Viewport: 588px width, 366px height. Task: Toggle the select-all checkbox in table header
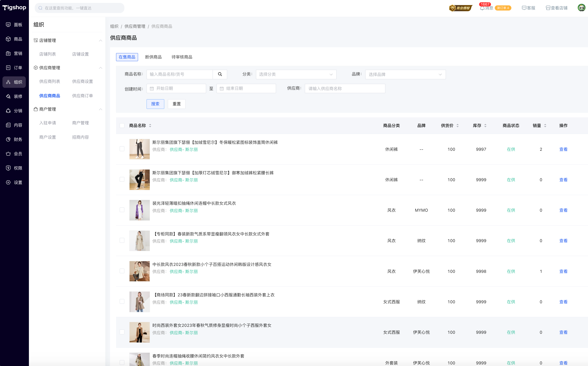(x=122, y=126)
